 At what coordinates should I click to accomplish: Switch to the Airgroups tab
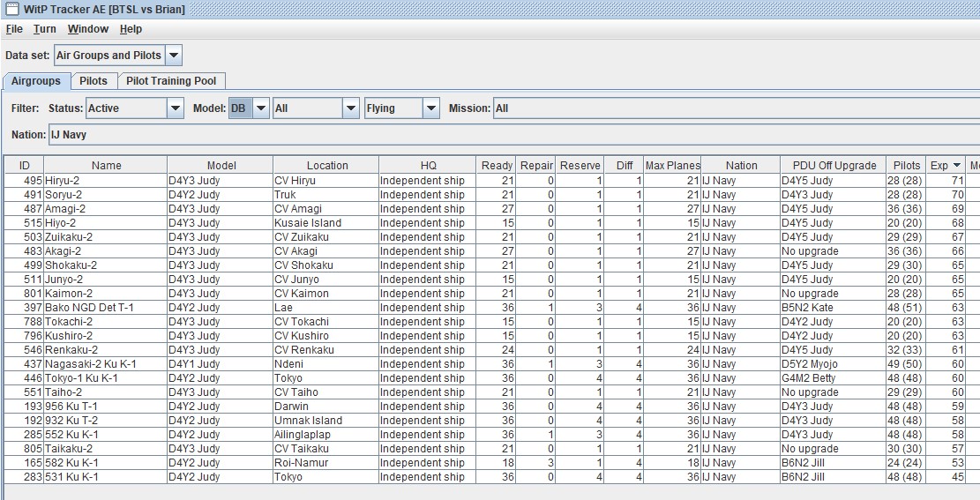click(35, 81)
